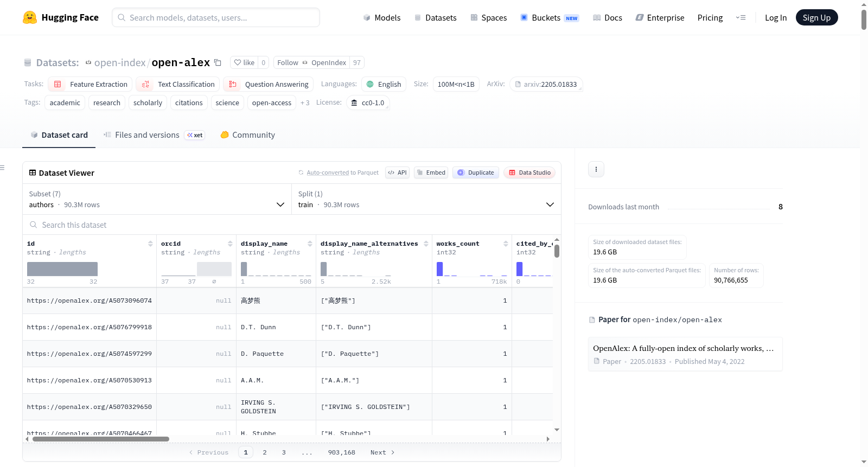Open the open-index organization link
The image size is (868, 467).
pyautogui.click(x=120, y=62)
